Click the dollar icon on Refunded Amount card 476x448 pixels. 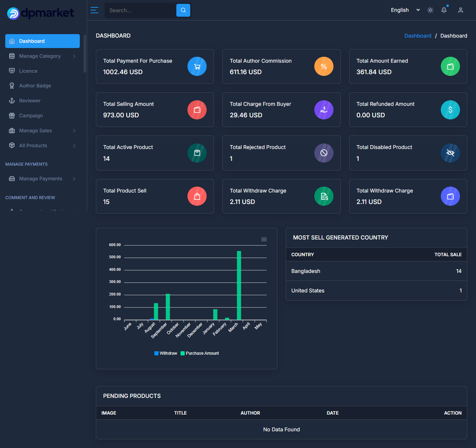pyautogui.click(x=450, y=110)
